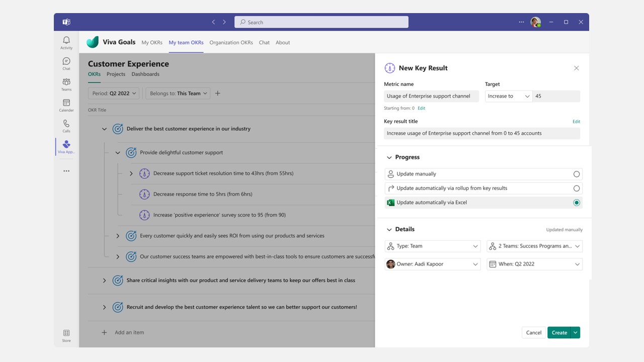Image resolution: width=644 pixels, height=362 pixels.
Task: Edit the key result title link
Action: [576, 121]
